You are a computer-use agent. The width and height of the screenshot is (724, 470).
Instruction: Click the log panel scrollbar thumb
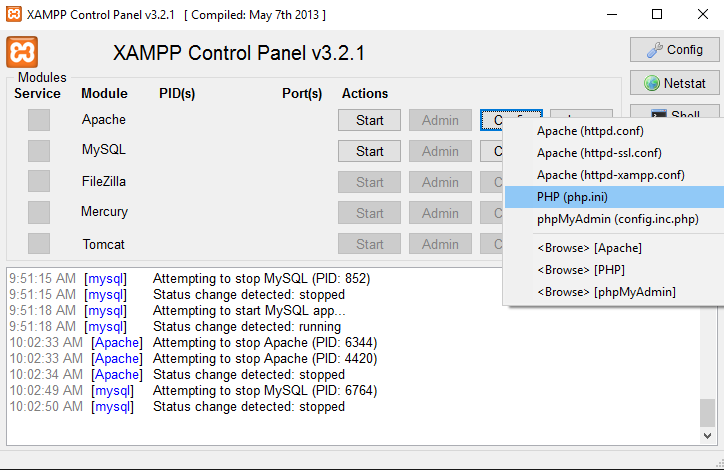click(707, 413)
